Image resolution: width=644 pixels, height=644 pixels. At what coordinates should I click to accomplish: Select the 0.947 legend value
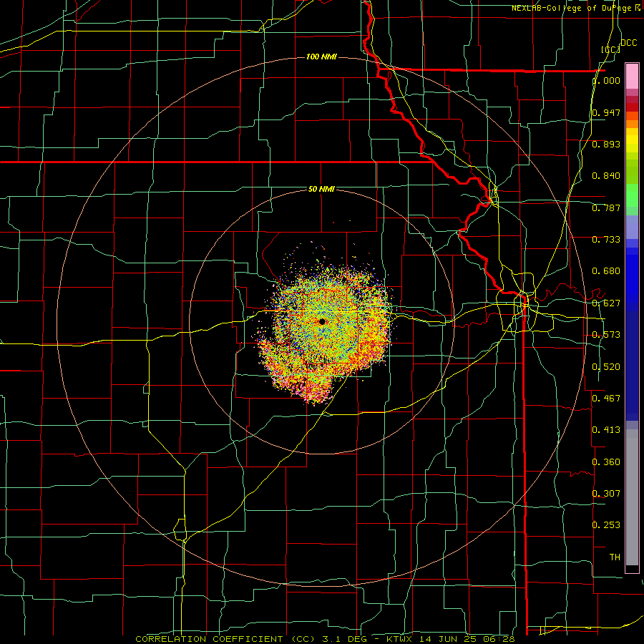pos(606,112)
